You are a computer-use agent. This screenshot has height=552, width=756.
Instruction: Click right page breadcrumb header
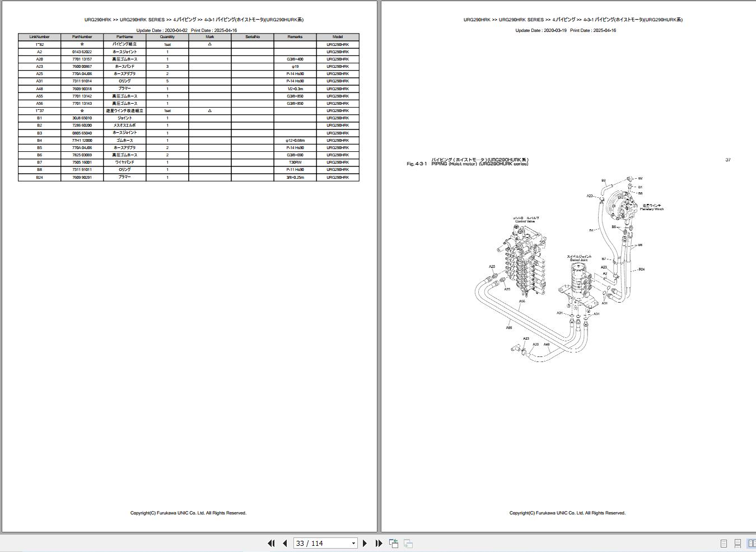(573, 20)
